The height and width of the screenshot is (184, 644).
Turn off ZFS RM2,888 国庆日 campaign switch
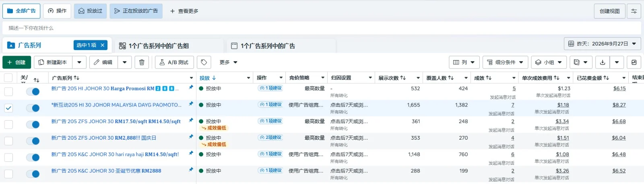33,141
